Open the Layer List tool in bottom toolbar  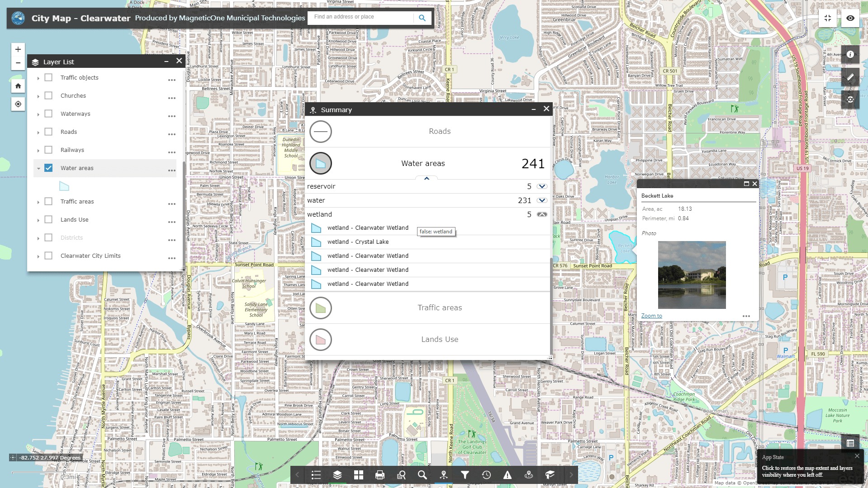tap(337, 475)
